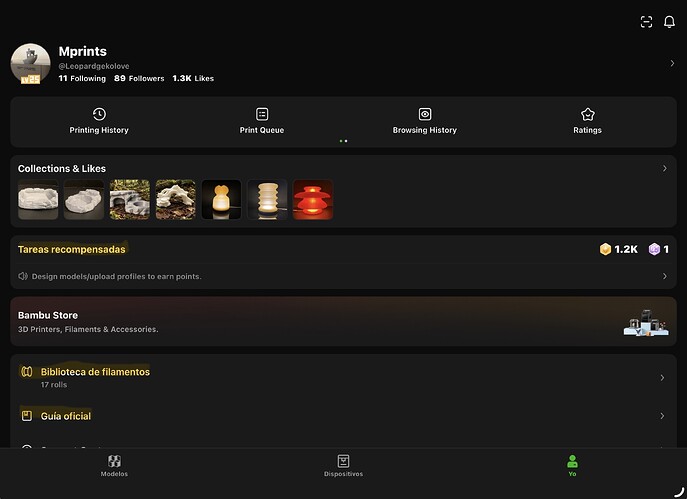This screenshot has height=499, width=687.
Task: Open the Print Queue list icon
Action: coord(262,114)
